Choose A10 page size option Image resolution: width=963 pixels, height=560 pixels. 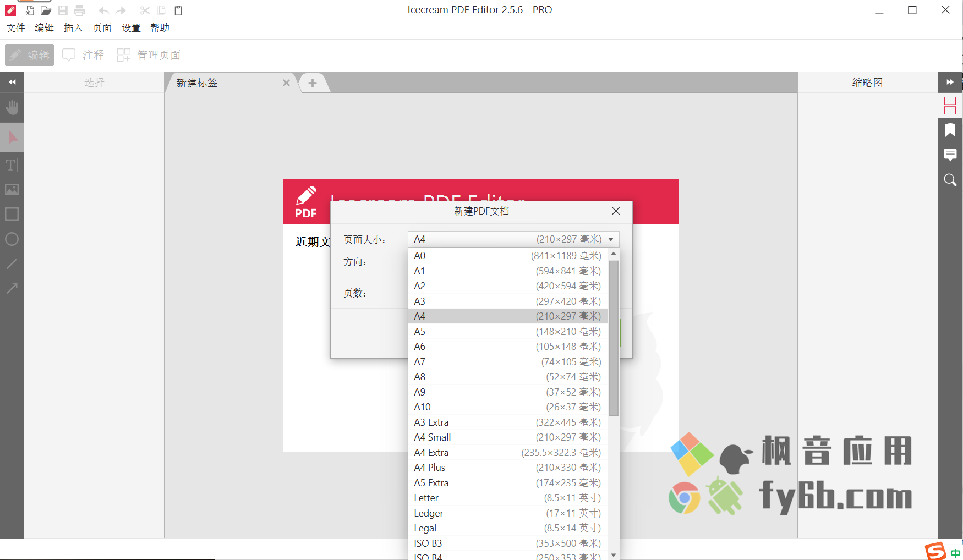[x=508, y=407]
